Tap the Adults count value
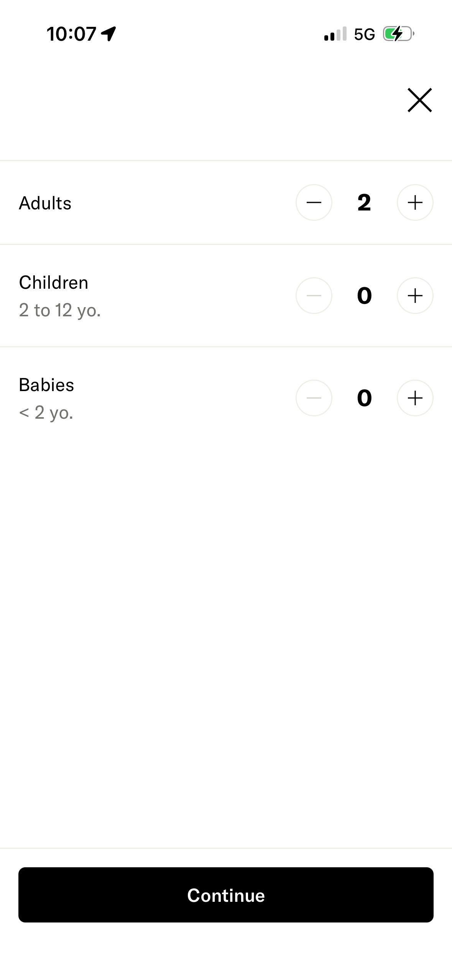452x980 pixels. coord(364,202)
